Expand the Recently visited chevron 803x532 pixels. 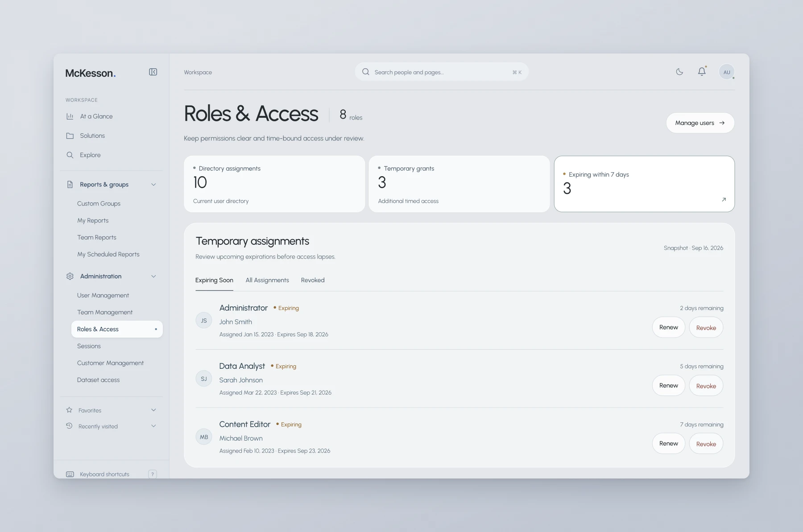(153, 426)
